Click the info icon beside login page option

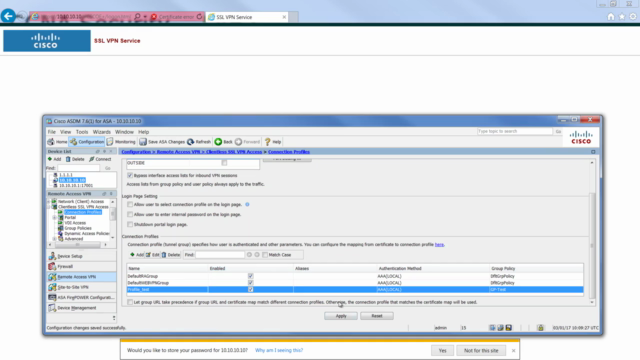[247, 204]
